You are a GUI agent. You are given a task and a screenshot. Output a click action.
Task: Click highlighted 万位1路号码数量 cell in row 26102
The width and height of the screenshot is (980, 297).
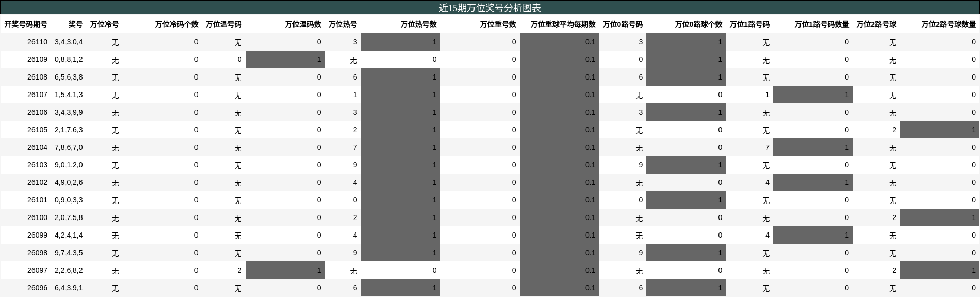tap(813, 182)
